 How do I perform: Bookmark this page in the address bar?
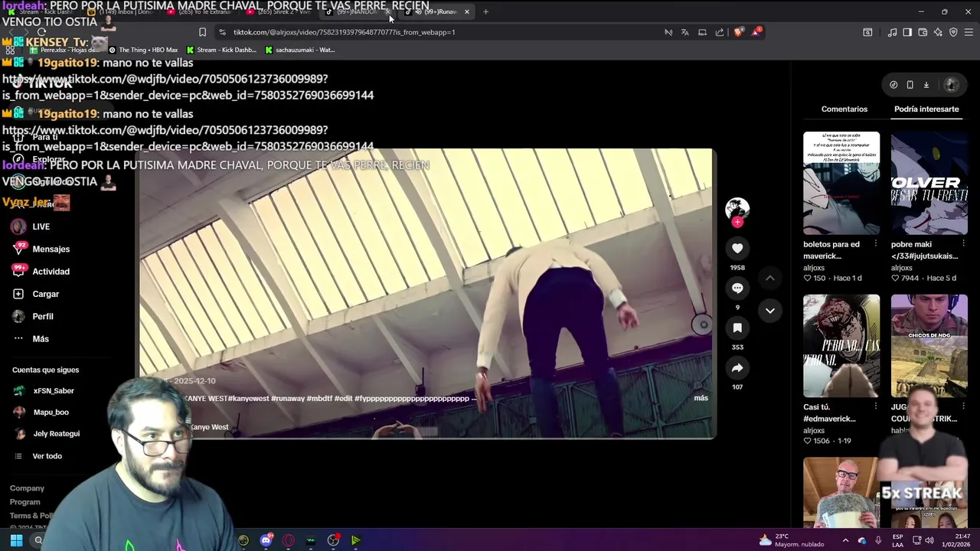[x=202, y=32]
